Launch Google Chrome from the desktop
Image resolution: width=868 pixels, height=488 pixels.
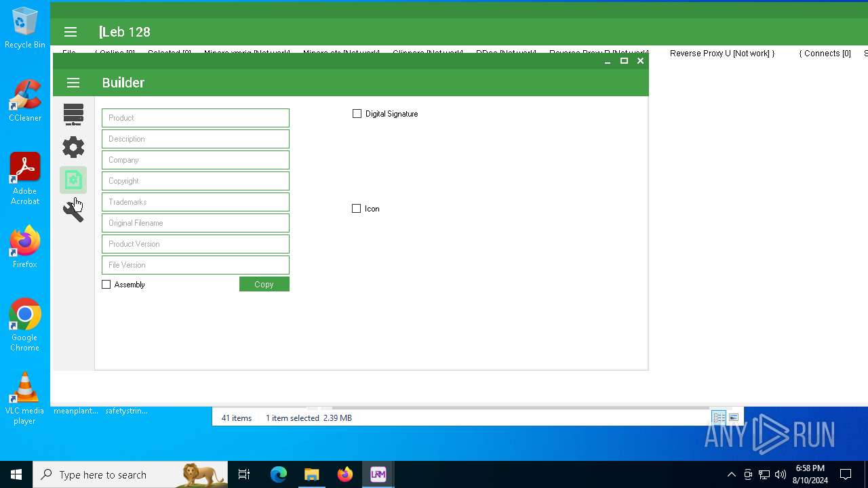tap(25, 325)
